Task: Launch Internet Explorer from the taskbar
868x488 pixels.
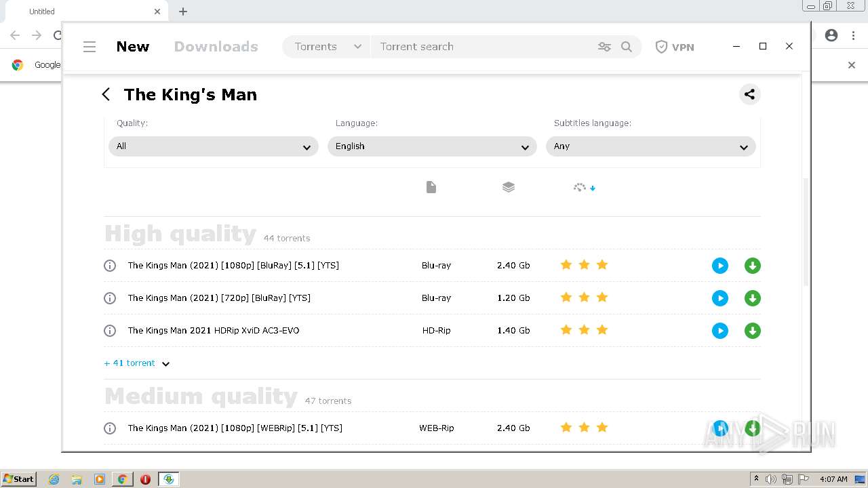Action: click(54, 479)
